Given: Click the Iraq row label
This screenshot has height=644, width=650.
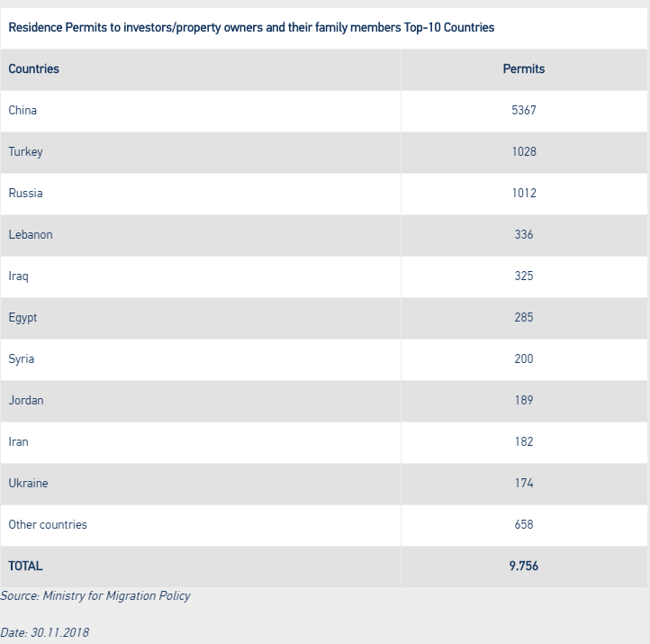Looking at the screenshot, I should (18, 276).
